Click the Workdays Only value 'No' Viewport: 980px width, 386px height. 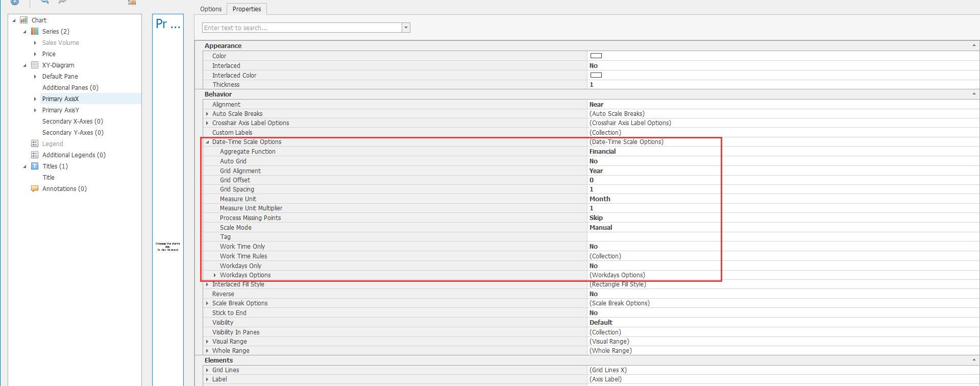tap(594, 266)
